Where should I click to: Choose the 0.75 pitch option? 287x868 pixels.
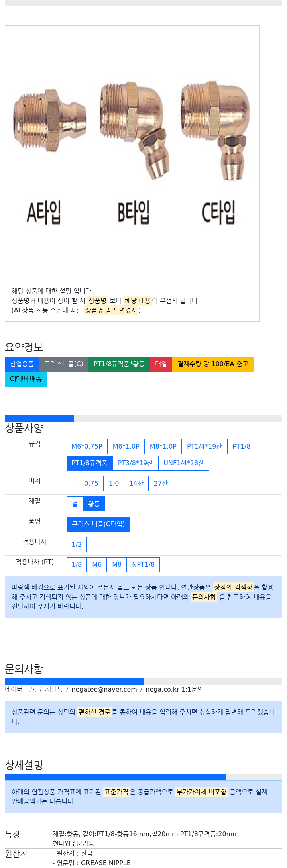point(91,484)
